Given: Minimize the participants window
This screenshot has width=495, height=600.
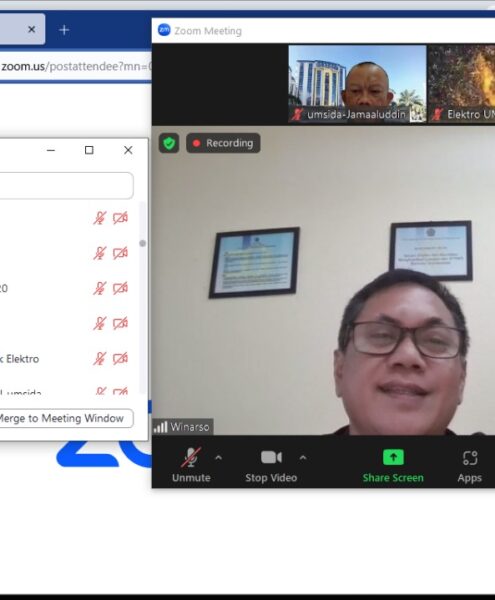Looking at the screenshot, I should (x=51, y=150).
